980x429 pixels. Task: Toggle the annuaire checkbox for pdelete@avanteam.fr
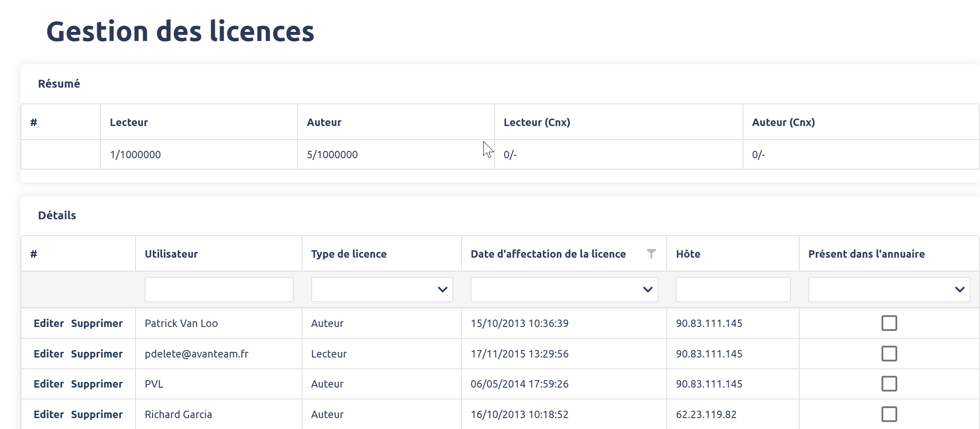pyautogui.click(x=889, y=354)
